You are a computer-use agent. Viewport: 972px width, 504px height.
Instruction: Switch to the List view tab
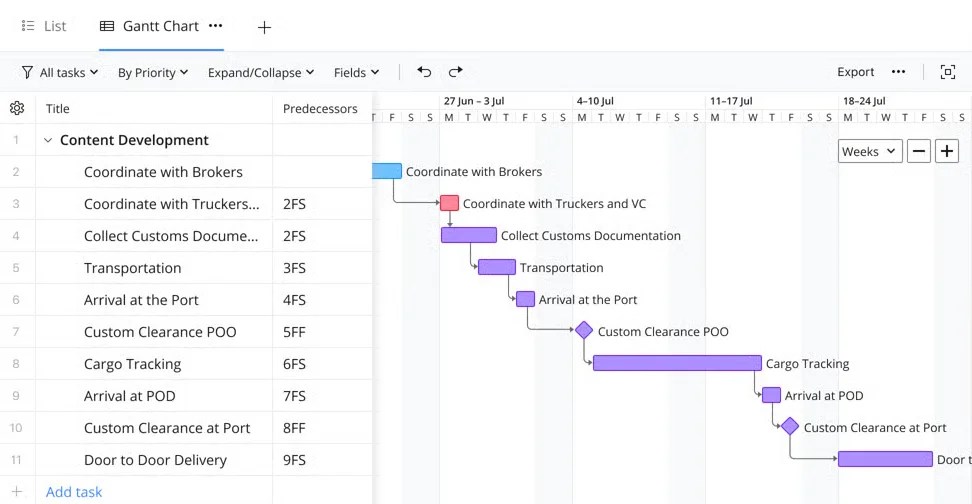tap(43, 26)
